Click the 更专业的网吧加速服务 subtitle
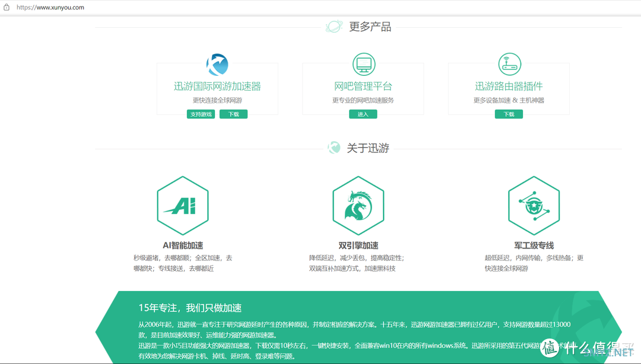The height and width of the screenshot is (364, 641). (363, 100)
